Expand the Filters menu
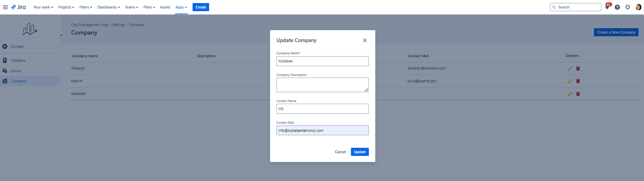Image resolution: width=644 pixels, height=181 pixels. pyautogui.click(x=86, y=7)
